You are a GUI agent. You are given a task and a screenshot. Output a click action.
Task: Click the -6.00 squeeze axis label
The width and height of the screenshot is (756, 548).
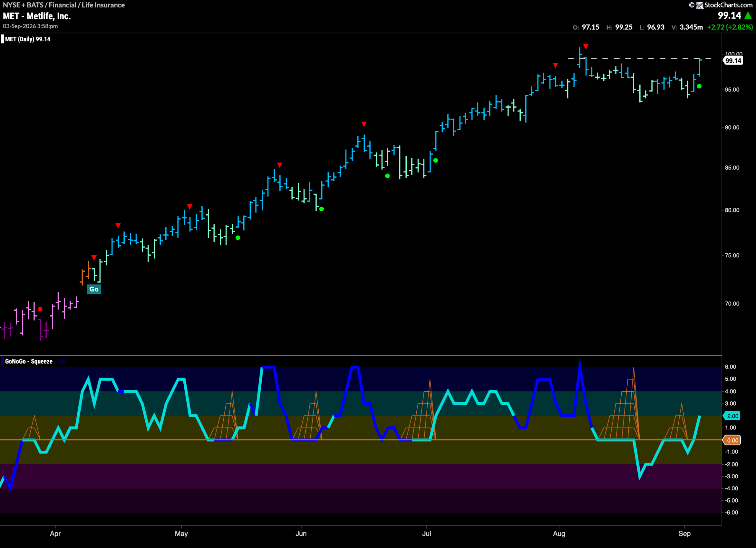[x=731, y=512]
